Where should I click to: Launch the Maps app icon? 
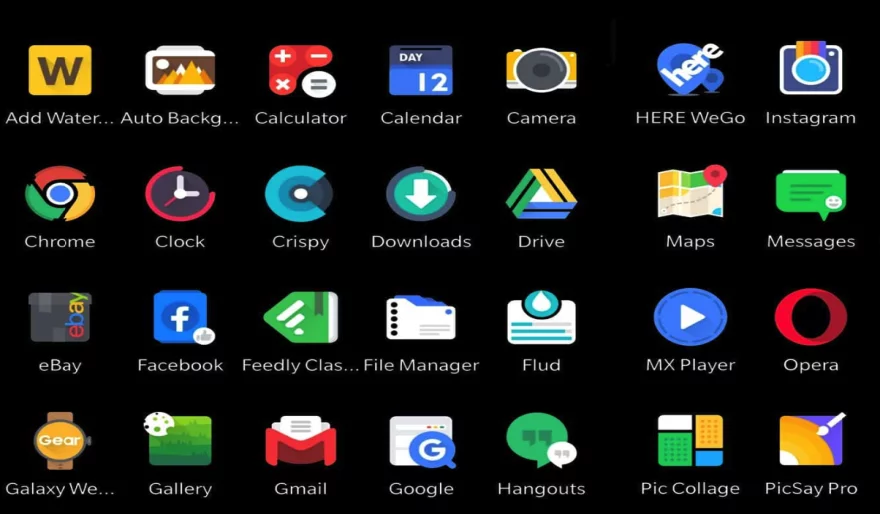pos(692,191)
